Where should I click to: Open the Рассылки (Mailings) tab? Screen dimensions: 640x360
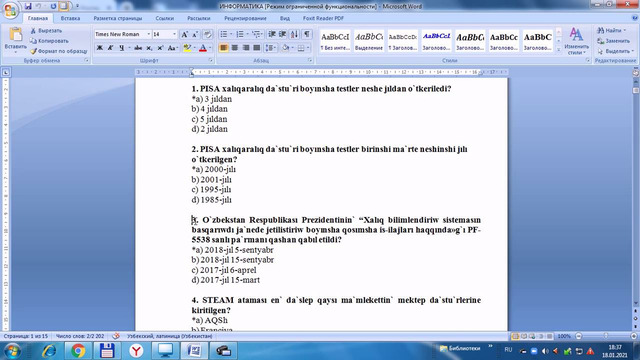(198, 18)
